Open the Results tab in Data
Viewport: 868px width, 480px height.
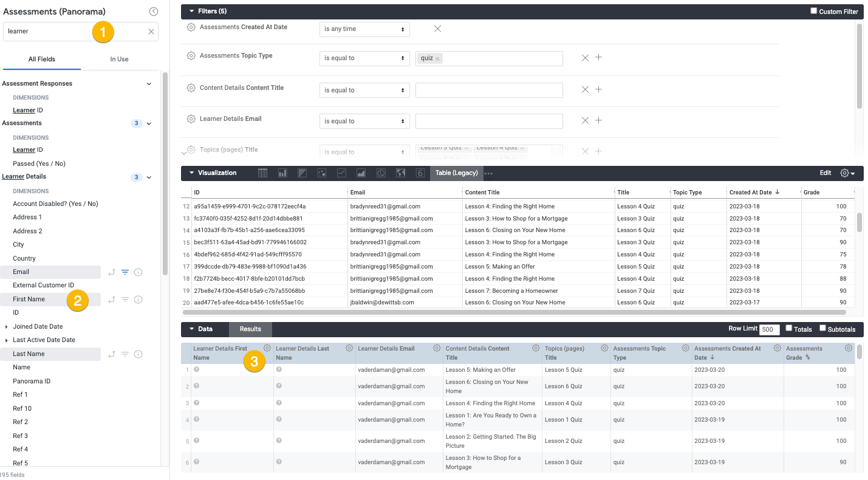point(250,329)
